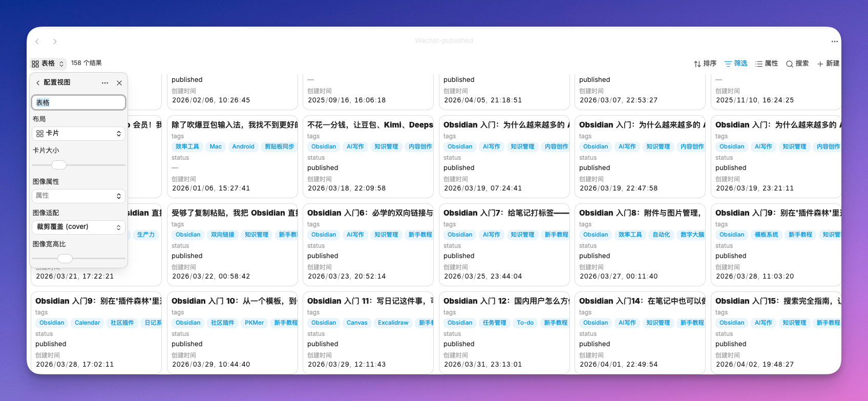Image resolution: width=868 pixels, height=401 pixels.
Task: Click the 卡片大小 slider handle
Action: 59,165
